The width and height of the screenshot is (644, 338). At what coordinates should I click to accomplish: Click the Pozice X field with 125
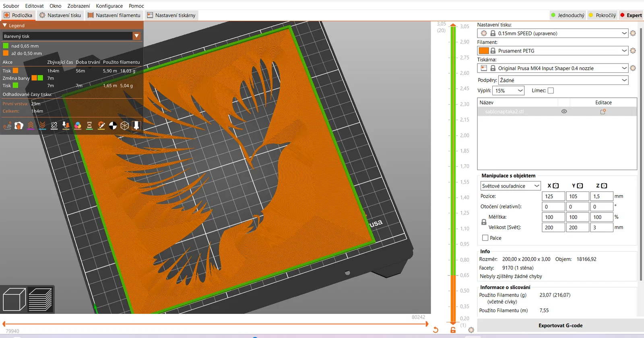point(553,196)
